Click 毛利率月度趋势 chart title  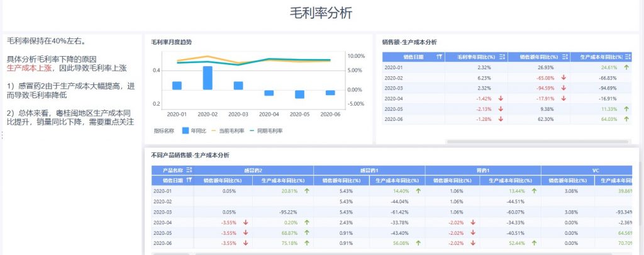point(171,42)
